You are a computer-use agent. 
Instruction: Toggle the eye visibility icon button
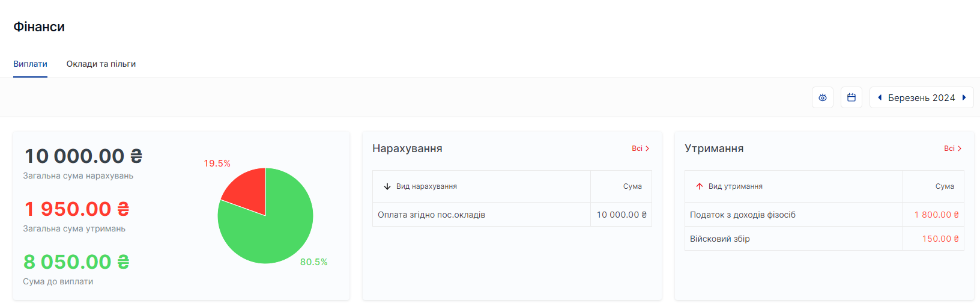[x=822, y=97]
